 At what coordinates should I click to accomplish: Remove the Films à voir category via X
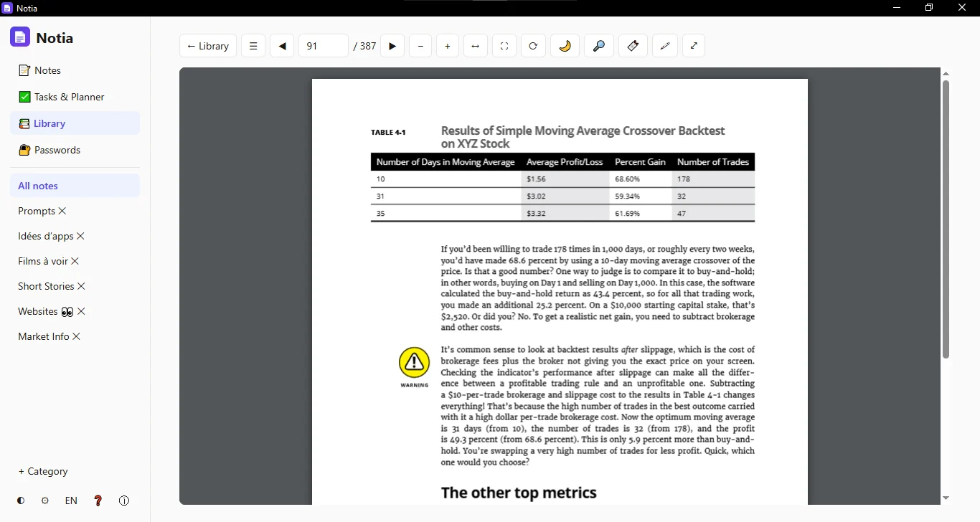tap(75, 261)
